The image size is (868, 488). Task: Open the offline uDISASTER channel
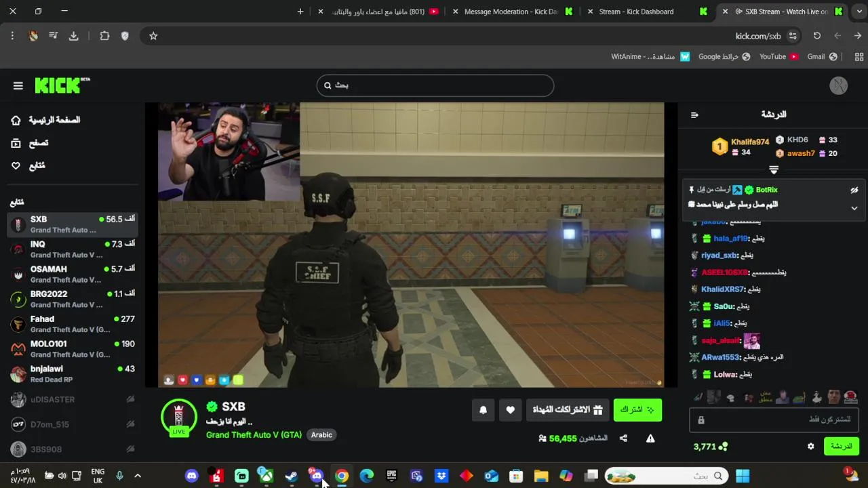pos(73,400)
